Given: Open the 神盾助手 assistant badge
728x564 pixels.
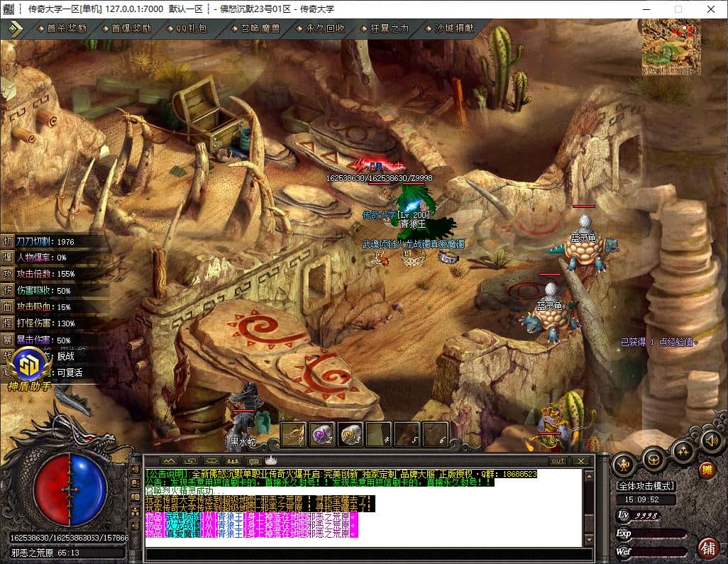Looking at the screenshot, I should pos(29,367).
